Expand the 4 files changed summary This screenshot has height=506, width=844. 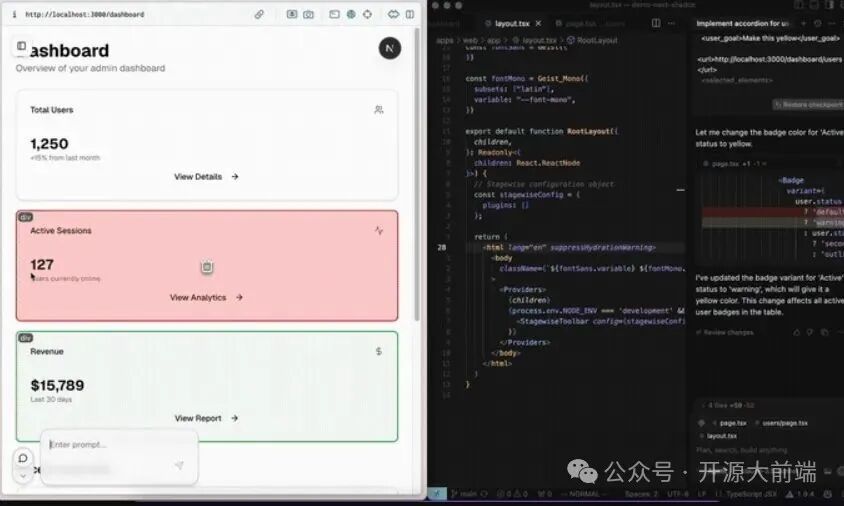[728, 405]
